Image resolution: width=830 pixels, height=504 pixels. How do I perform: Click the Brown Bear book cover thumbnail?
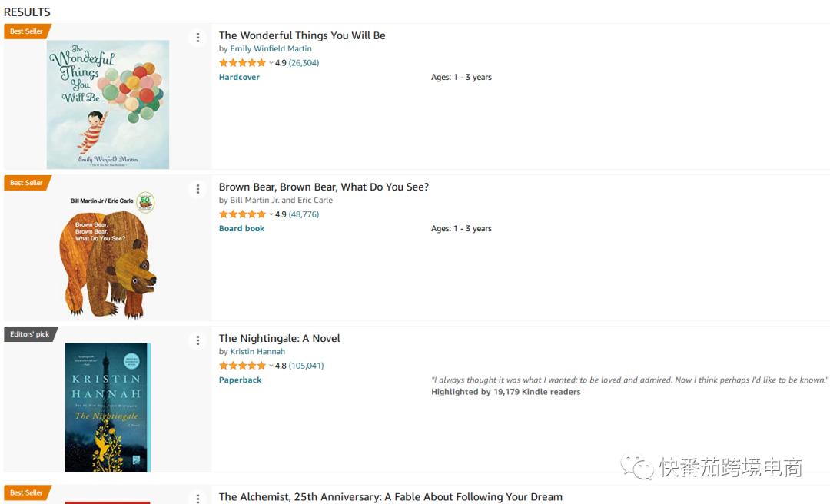(x=108, y=255)
